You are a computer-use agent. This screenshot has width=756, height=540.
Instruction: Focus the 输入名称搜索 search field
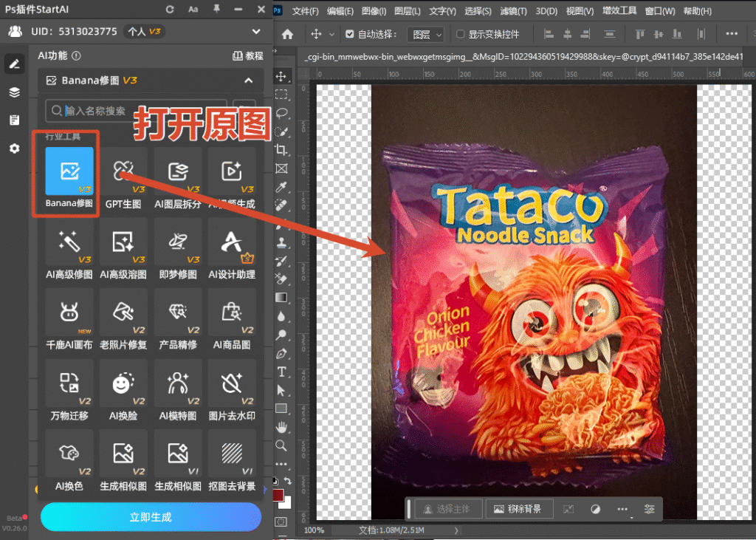[136, 111]
